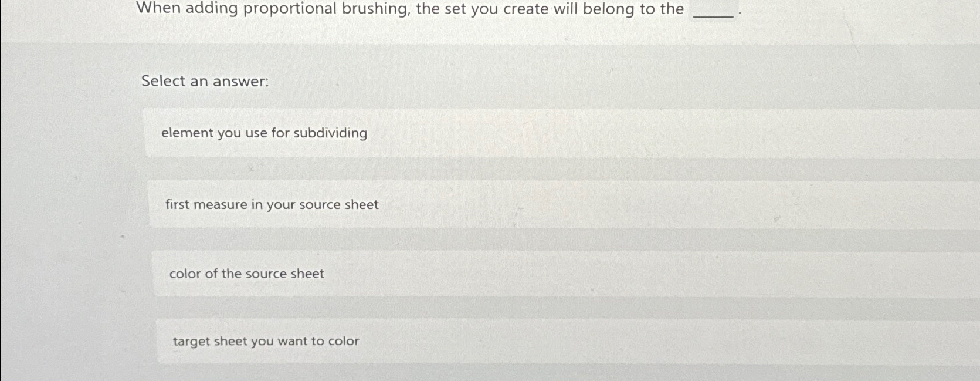
Task: Choose the option mentioning 'color of the source sheet'
Action: tap(246, 274)
